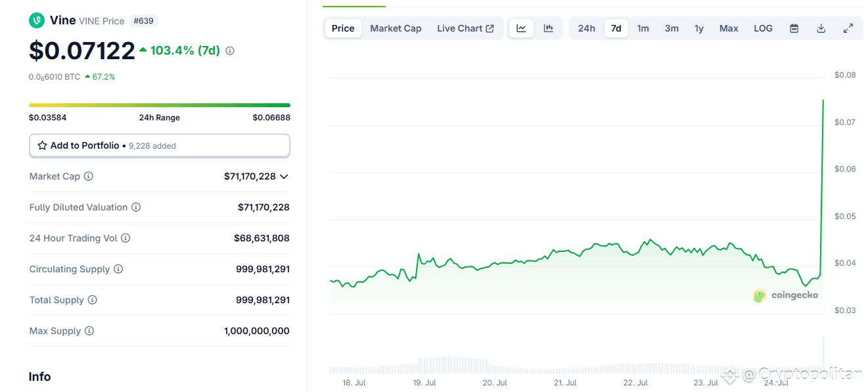The height and width of the screenshot is (392, 868).
Task: Click the Max Supply info icon
Action: click(89, 331)
